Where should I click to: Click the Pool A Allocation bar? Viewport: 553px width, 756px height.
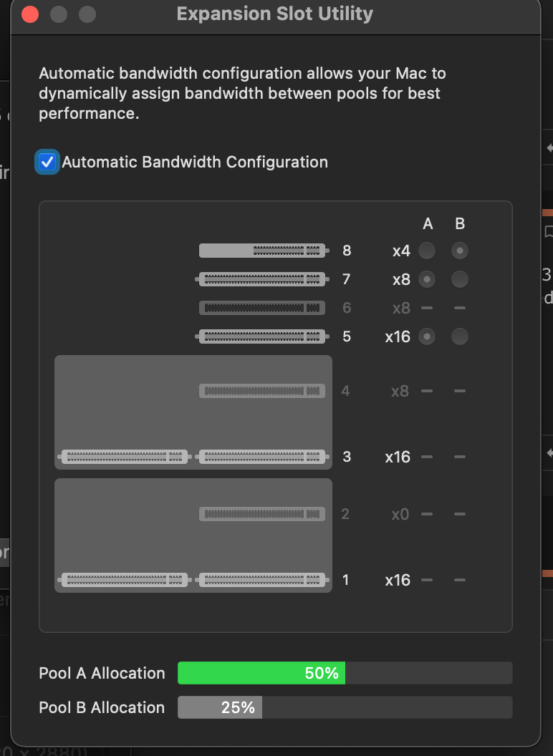point(345,673)
